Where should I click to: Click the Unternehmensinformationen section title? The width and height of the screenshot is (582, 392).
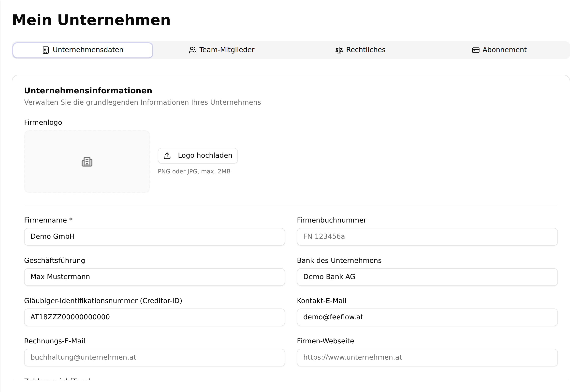pyautogui.click(x=88, y=90)
